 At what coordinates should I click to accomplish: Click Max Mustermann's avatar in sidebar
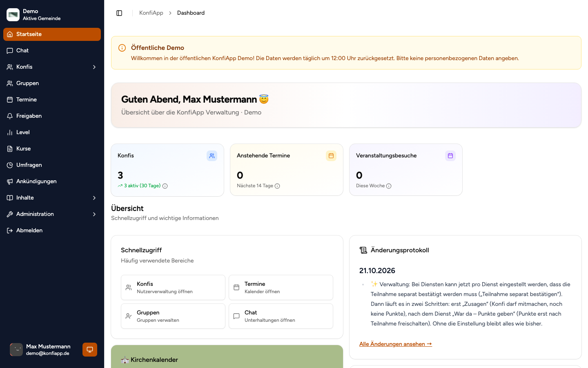pyautogui.click(x=16, y=350)
